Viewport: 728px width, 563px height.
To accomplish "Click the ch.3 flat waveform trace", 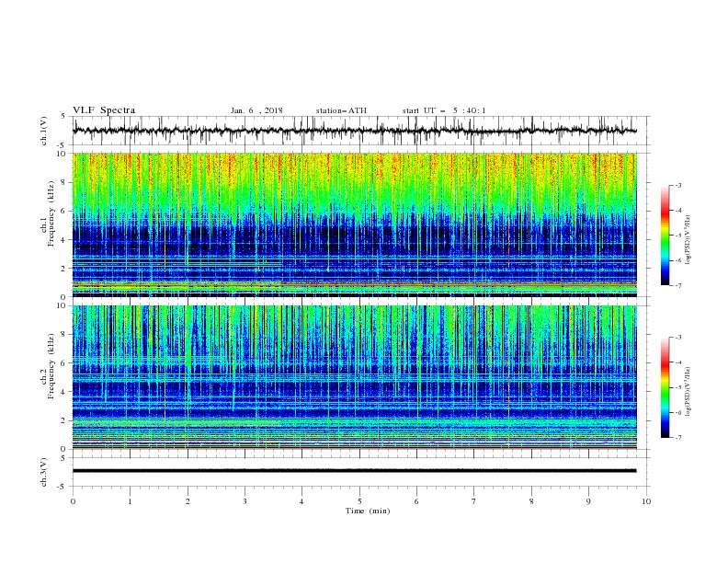I will pyautogui.click(x=354, y=471).
